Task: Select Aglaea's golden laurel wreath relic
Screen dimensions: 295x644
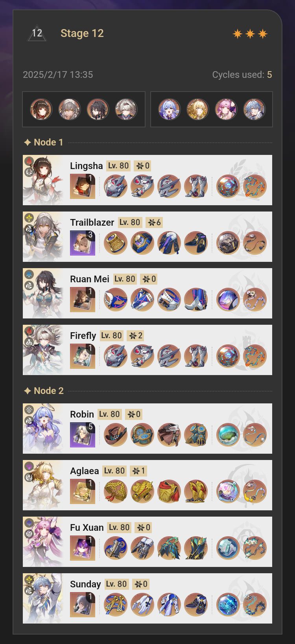Action: click(116, 491)
